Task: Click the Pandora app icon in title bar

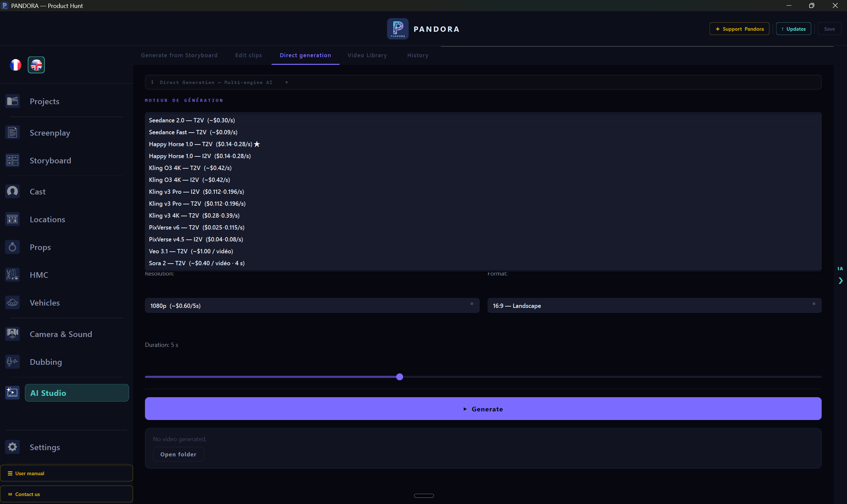Action: (x=5, y=5)
